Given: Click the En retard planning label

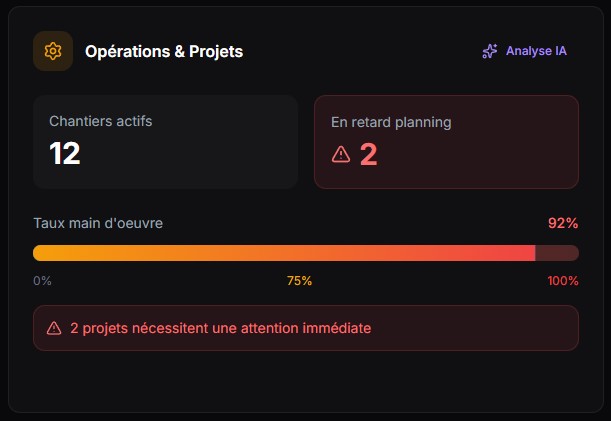Looking at the screenshot, I should [391, 122].
